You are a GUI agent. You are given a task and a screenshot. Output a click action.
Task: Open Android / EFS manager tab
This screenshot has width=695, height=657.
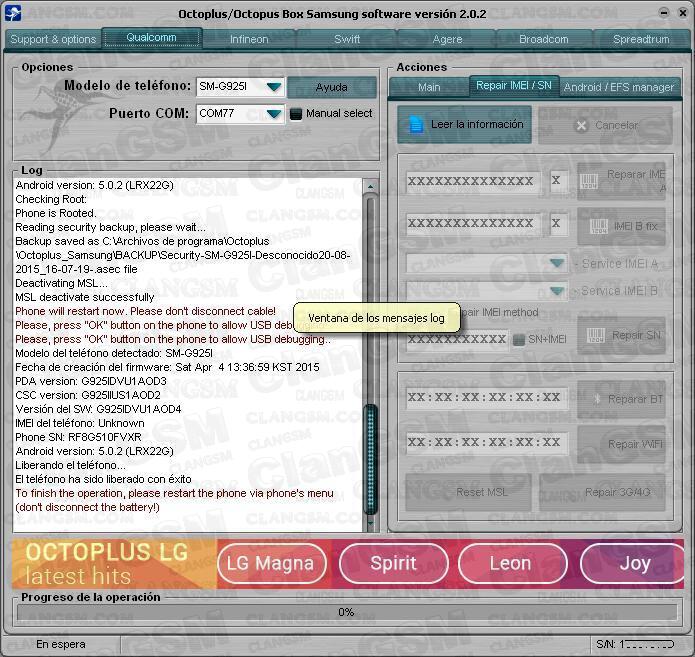pos(619,87)
